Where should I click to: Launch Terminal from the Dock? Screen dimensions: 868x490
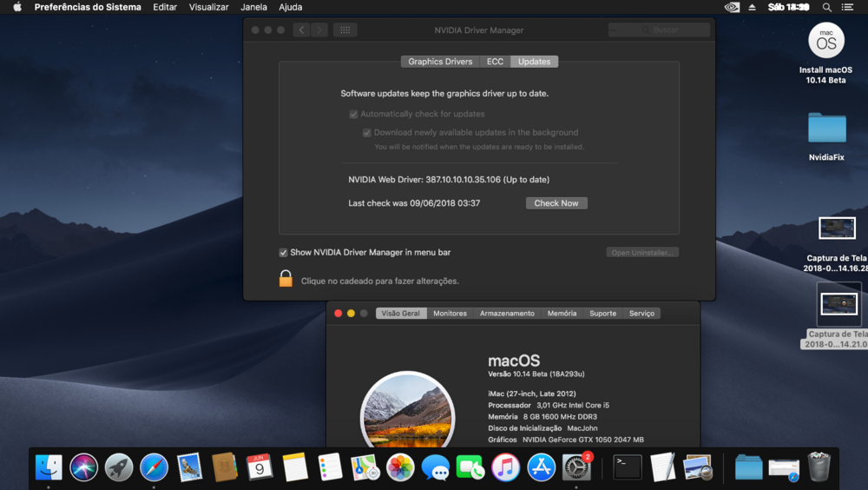point(627,467)
